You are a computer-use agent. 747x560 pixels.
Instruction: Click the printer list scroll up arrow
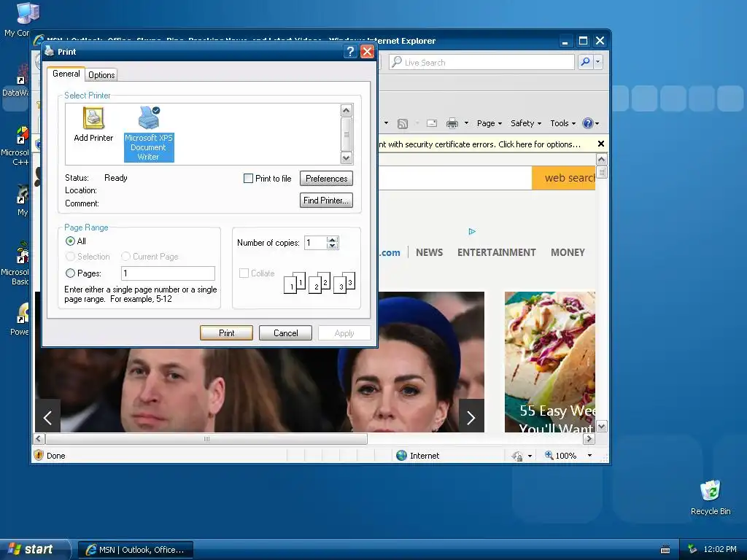coord(347,111)
